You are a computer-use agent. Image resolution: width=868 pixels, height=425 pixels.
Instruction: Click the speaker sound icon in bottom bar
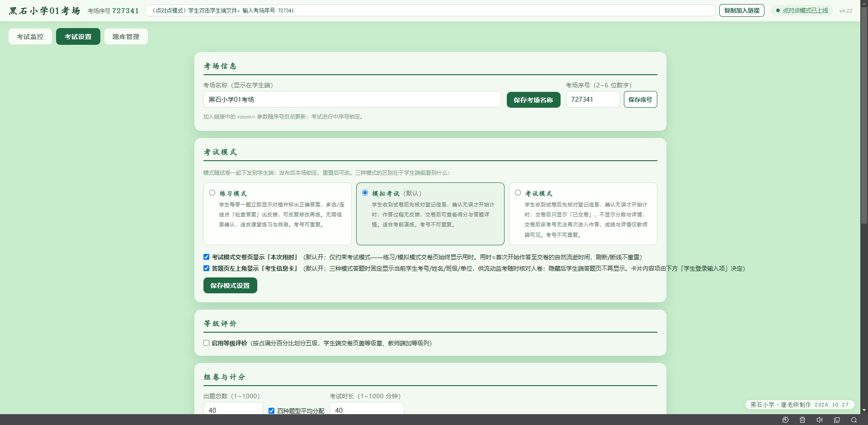pos(820,420)
